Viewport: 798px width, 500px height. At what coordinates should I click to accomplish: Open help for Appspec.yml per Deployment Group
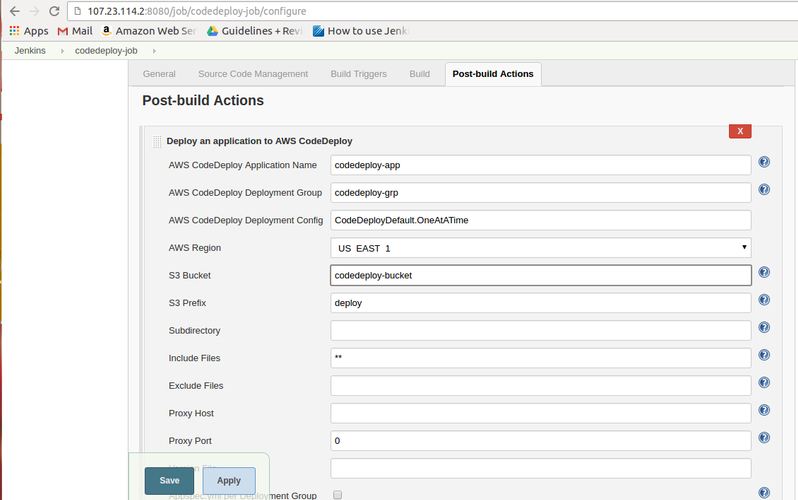tap(764, 492)
